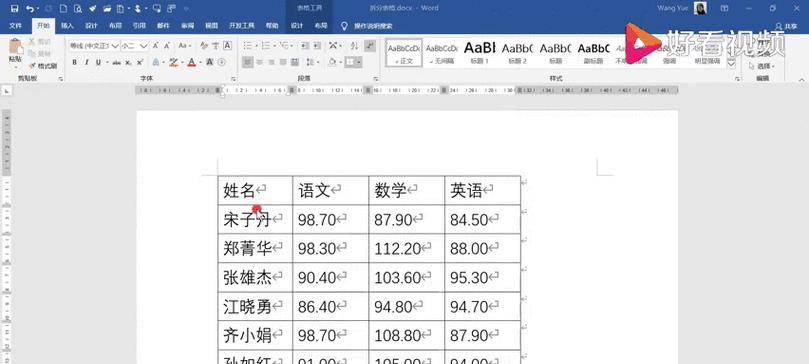Activate the Format Painter (格式刷)

pos(43,66)
